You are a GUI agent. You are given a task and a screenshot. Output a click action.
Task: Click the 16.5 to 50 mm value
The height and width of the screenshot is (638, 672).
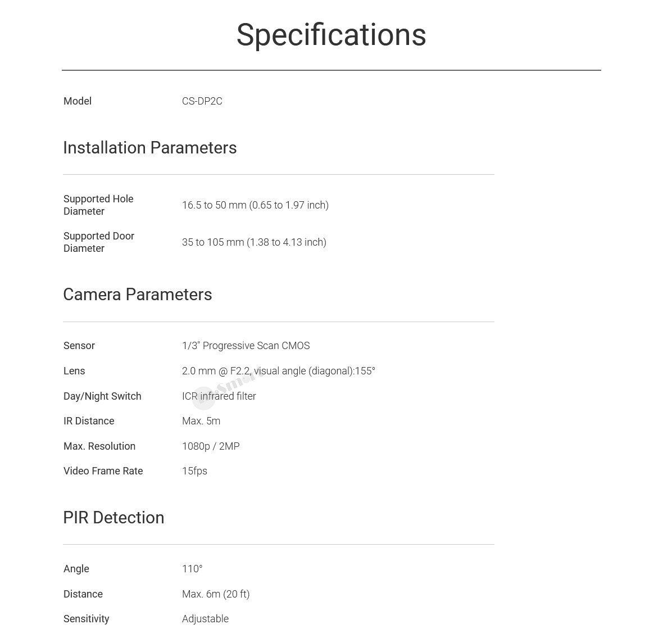tap(255, 205)
